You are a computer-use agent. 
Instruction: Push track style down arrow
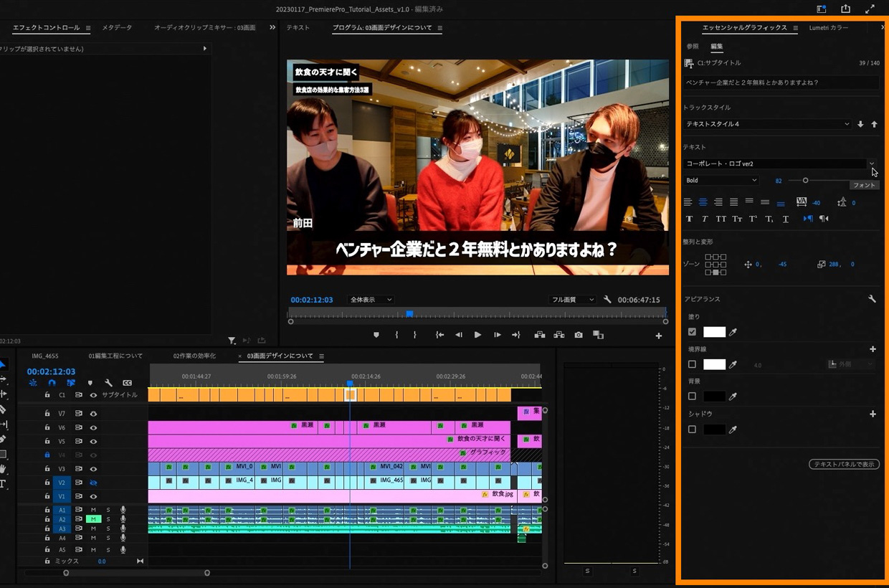click(x=860, y=124)
